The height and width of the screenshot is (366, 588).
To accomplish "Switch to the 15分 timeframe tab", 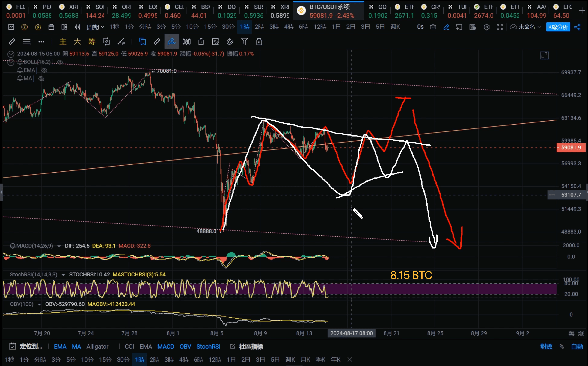I will (x=210, y=27).
